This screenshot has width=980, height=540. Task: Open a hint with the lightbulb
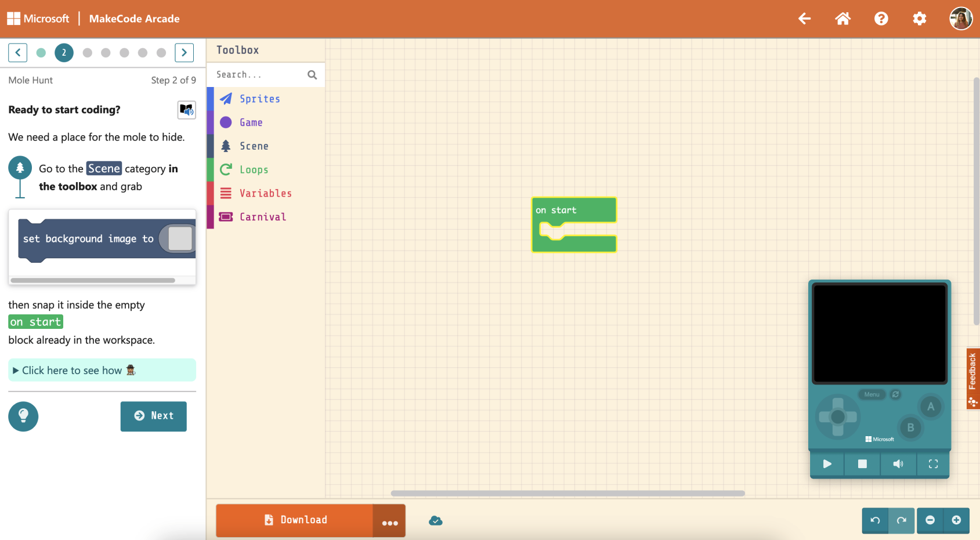coord(23,416)
